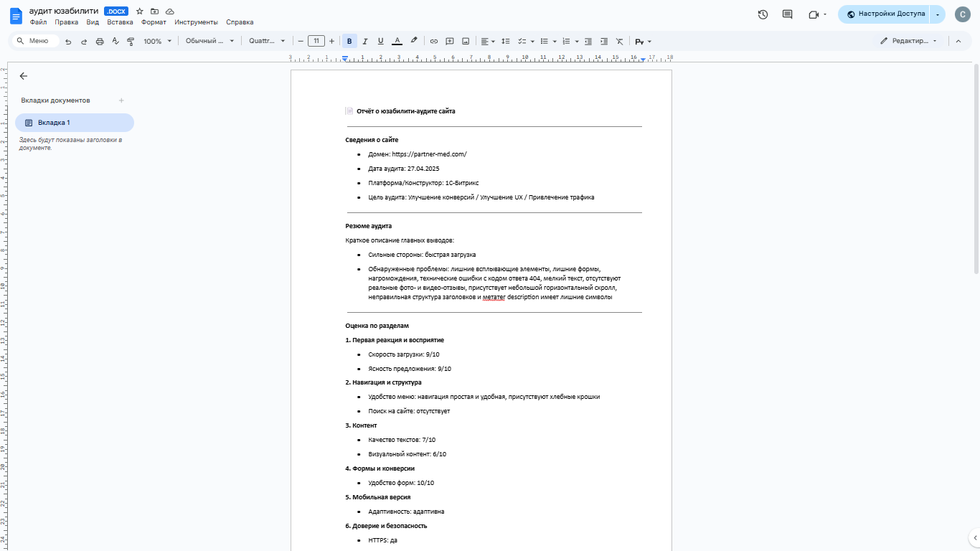Screen dimensions: 980x551
Task: Select the Bold formatting icon
Action: pyautogui.click(x=349, y=41)
